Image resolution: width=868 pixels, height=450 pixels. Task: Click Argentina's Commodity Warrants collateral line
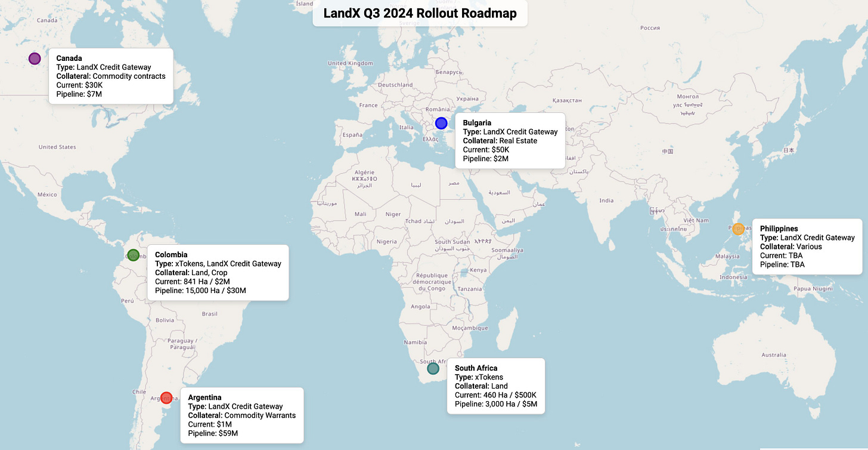242,415
